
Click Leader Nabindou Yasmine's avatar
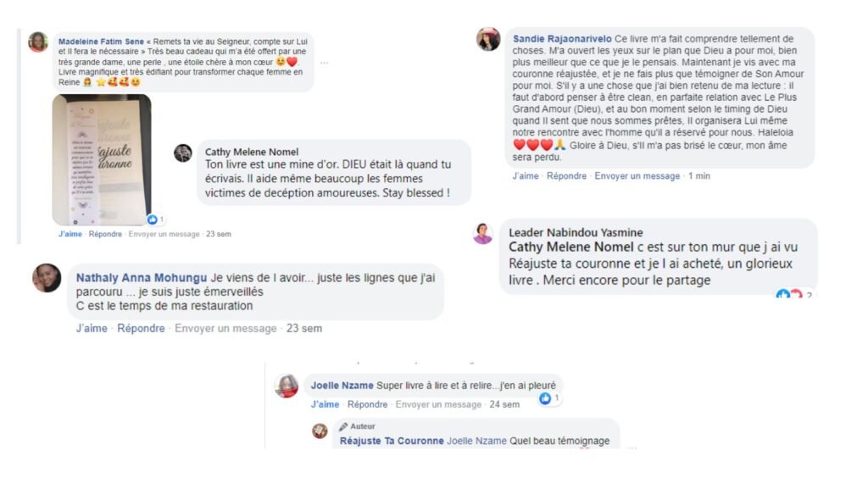483,234
